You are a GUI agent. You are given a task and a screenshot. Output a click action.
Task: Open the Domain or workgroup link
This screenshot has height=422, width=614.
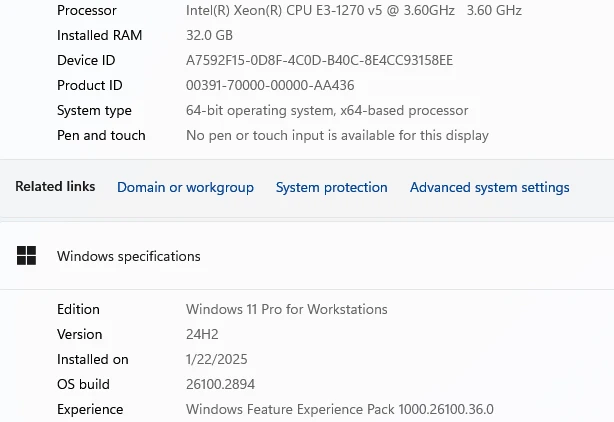point(185,188)
